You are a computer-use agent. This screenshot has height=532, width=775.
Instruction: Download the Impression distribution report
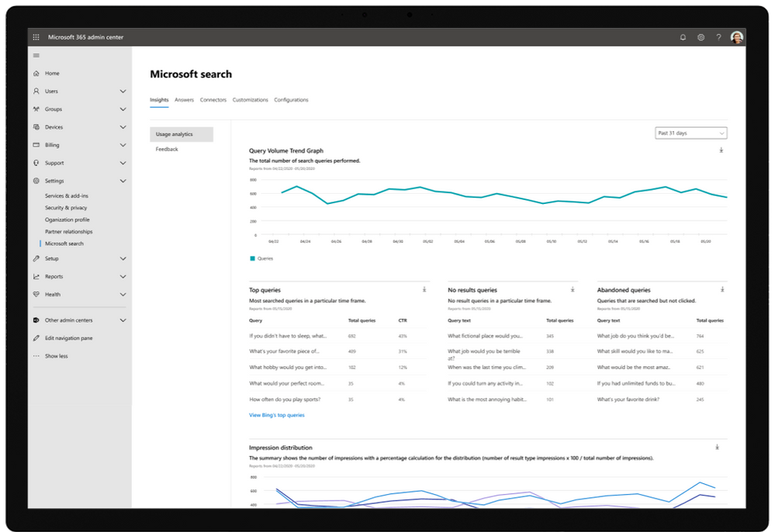[717, 447]
